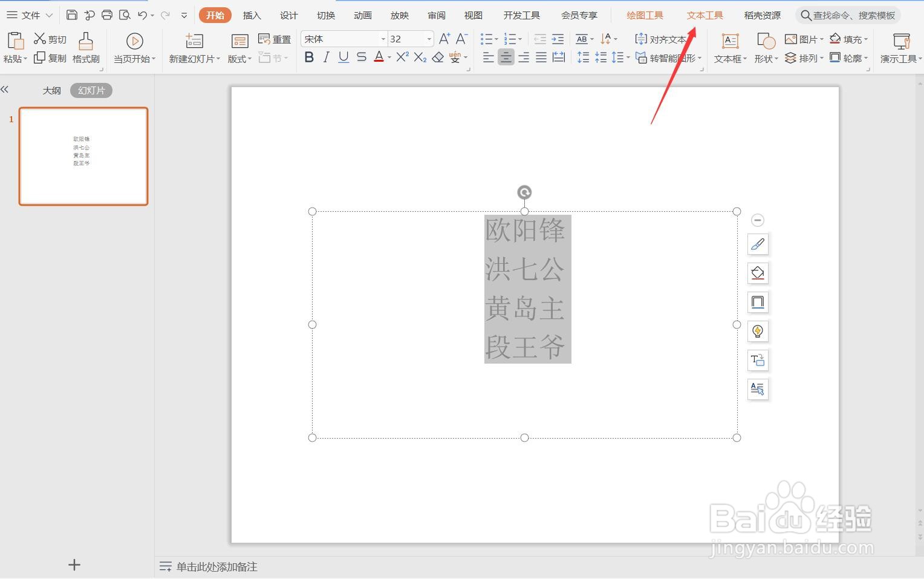Open the Shapes (形状) dropdown
Screen dimensions: 924x579
766,59
